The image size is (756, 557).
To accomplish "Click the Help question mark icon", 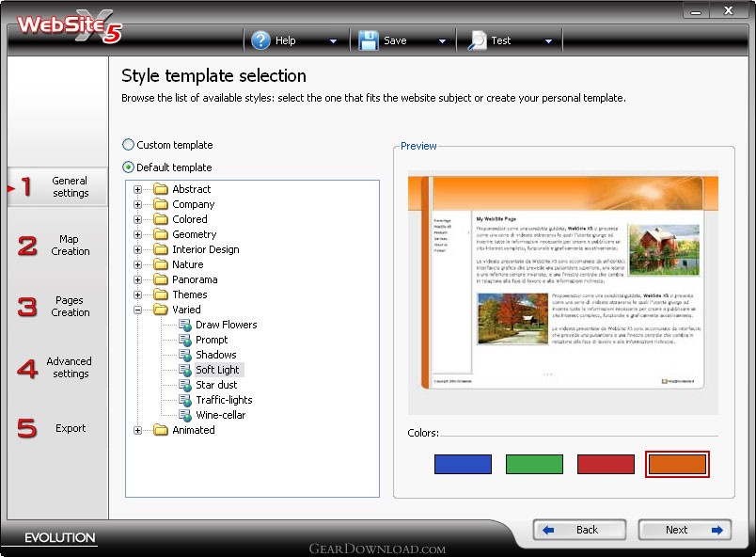I will pyautogui.click(x=260, y=40).
